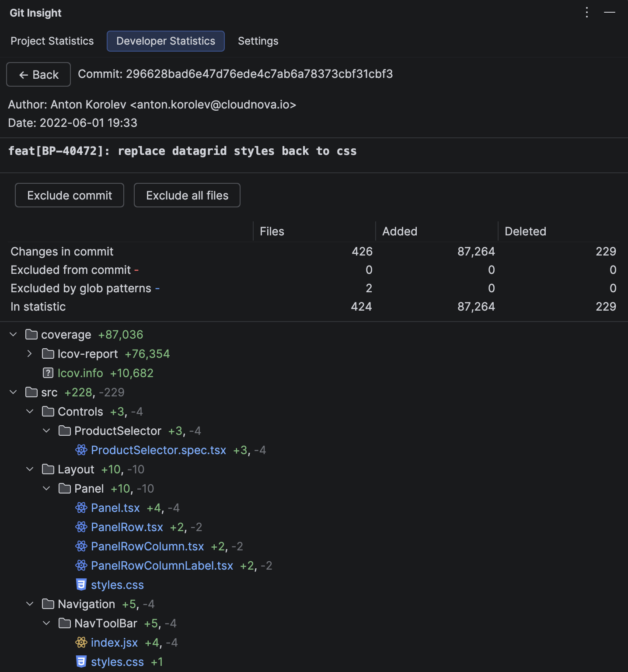The height and width of the screenshot is (672, 628).
Task: Click the CSS icon next to Panel styles.css
Action: pyautogui.click(x=81, y=584)
